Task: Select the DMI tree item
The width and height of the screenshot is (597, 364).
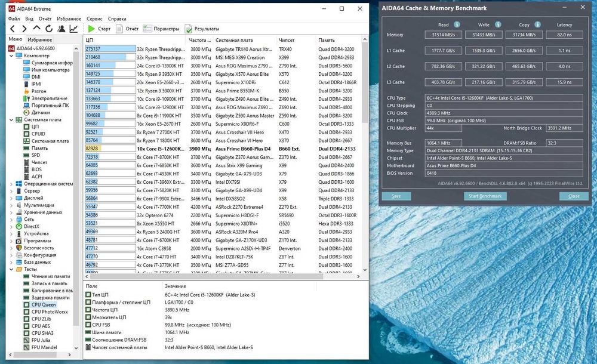Action: point(32,77)
